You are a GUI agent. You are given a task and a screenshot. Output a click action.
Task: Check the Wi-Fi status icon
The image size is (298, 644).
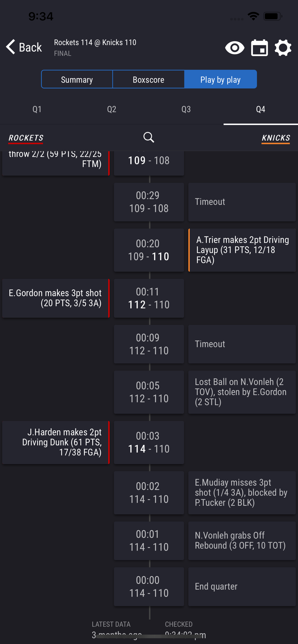click(x=253, y=16)
